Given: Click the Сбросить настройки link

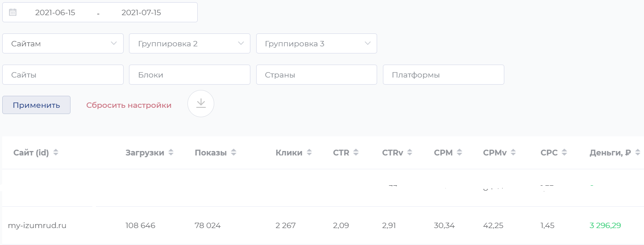Looking at the screenshot, I should click(129, 106).
